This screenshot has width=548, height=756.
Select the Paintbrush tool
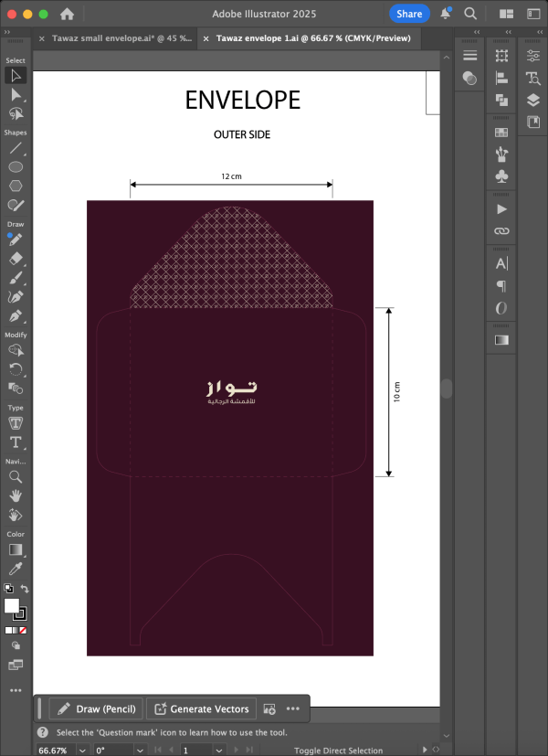point(16,278)
